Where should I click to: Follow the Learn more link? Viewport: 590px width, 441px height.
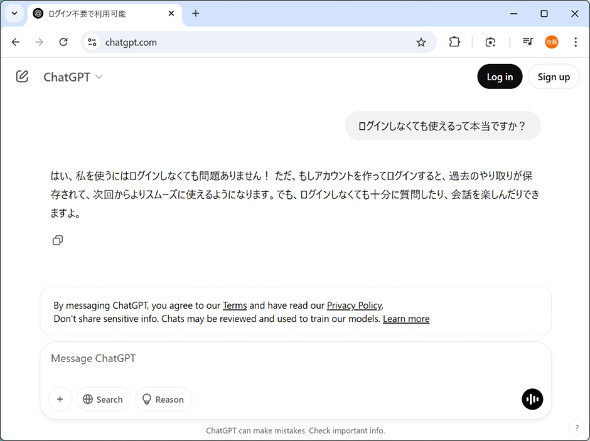pyautogui.click(x=406, y=319)
